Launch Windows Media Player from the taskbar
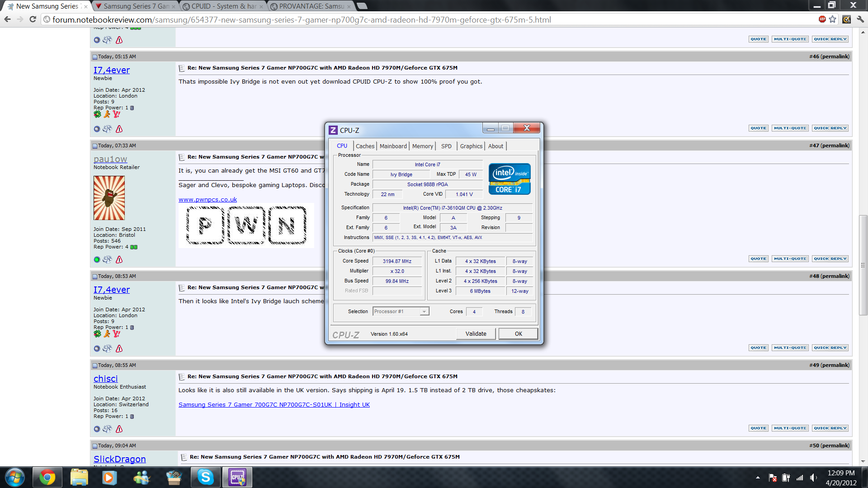Image resolution: width=868 pixels, height=488 pixels. [x=109, y=478]
